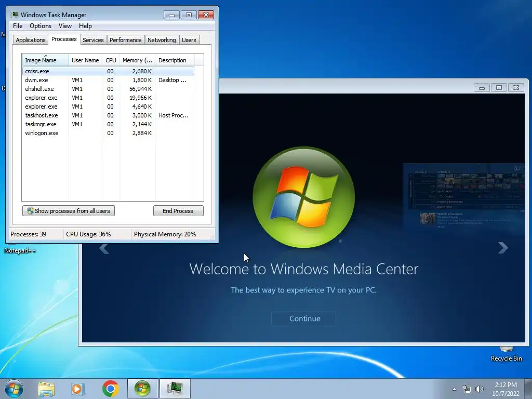This screenshot has height=399, width=532.
Task: Show hidden tray icons arrow
Action: coord(454,389)
